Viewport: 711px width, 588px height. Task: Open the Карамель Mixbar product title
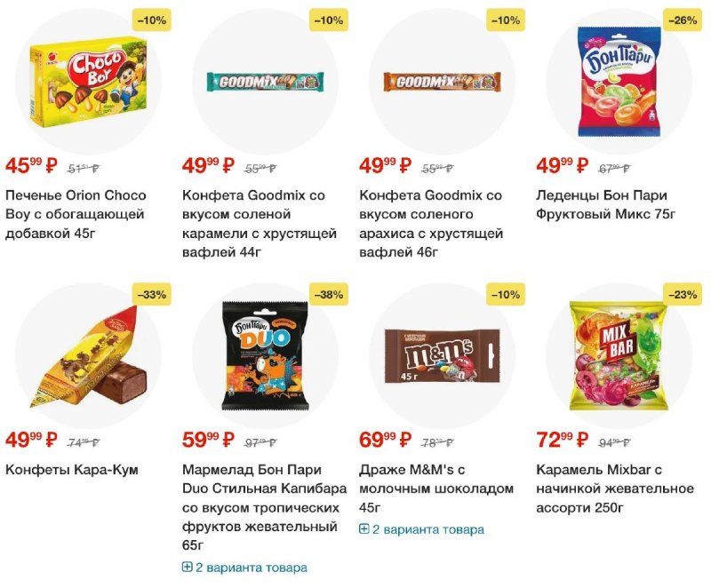(615, 489)
